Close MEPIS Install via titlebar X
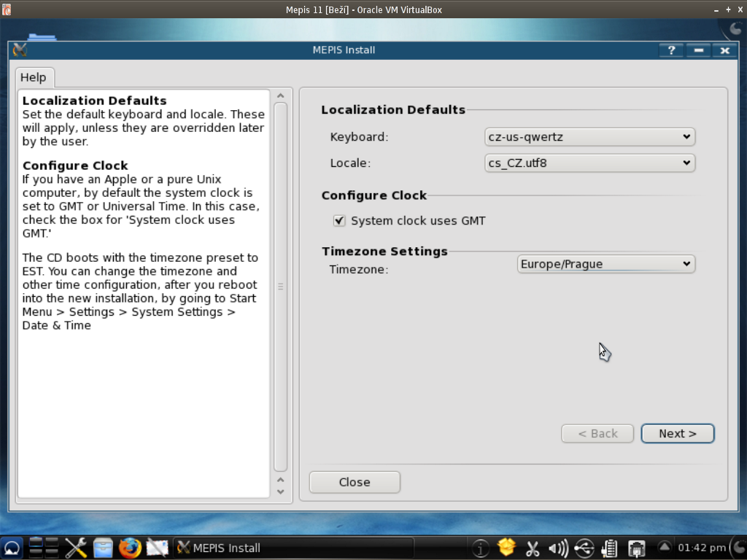This screenshot has width=747, height=560. coord(724,50)
